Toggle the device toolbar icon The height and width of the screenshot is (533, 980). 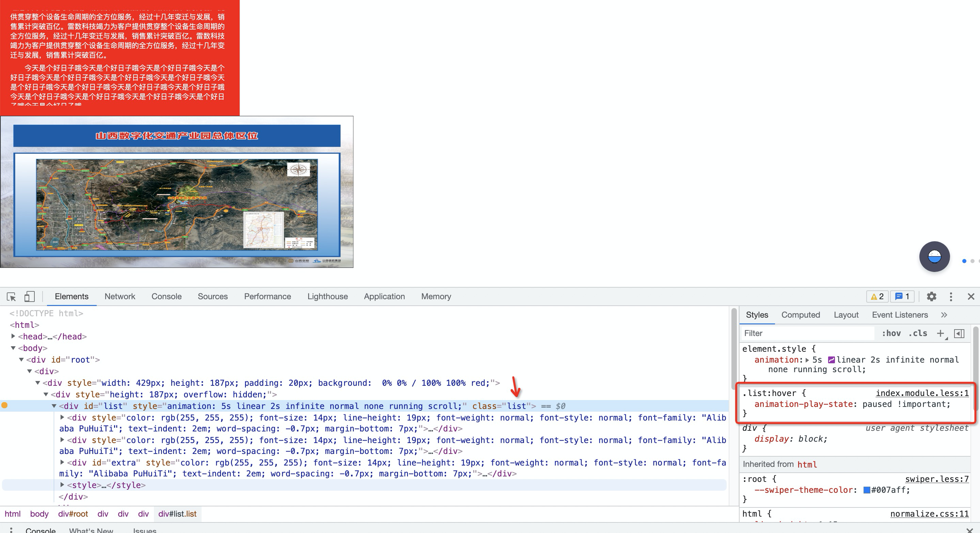[x=29, y=296]
